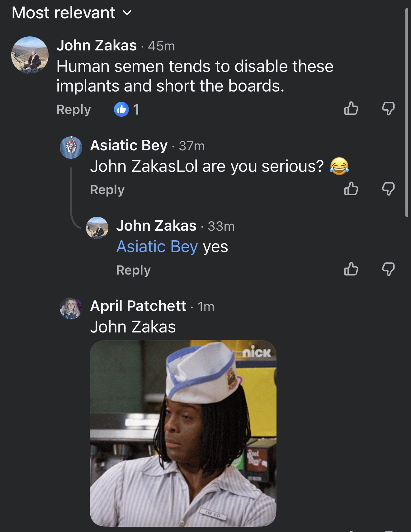The width and height of the screenshot is (411, 532).
Task: Open the Nick GIF in April's comment
Action: (x=183, y=433)
